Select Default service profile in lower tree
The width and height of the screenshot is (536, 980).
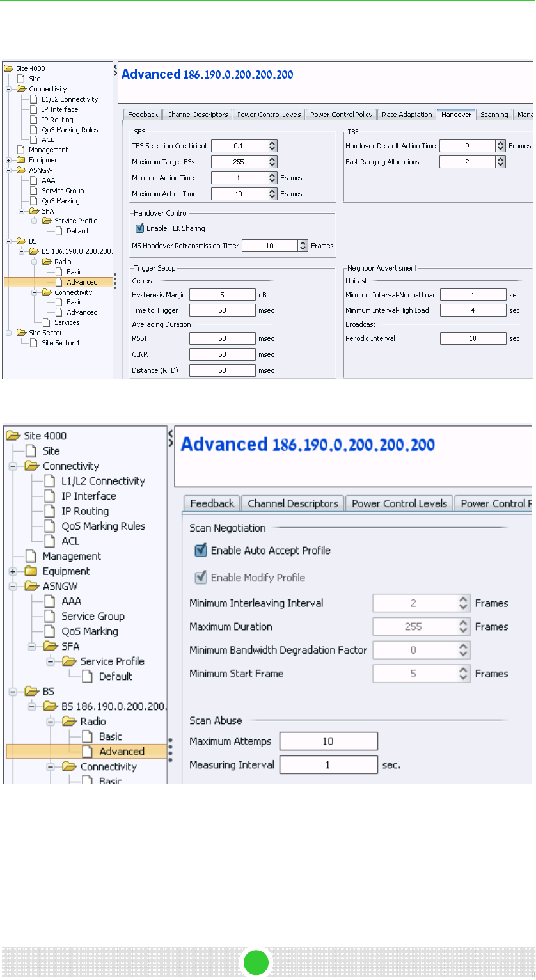pyautogui.click(x=116, y=676)
